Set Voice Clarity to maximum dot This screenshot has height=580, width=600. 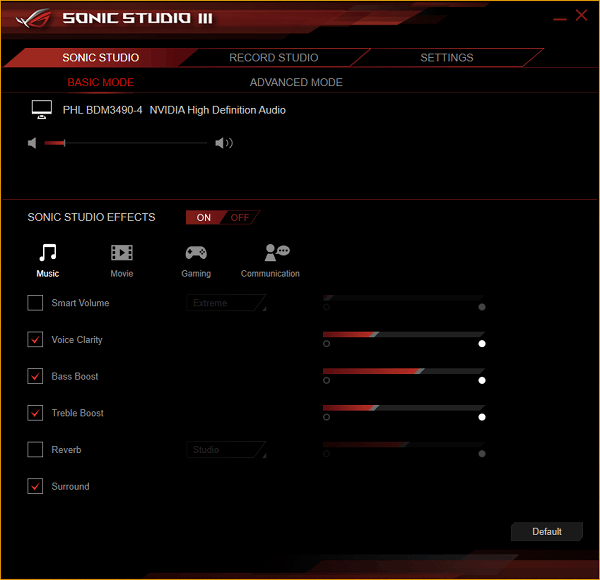point(482,344)
